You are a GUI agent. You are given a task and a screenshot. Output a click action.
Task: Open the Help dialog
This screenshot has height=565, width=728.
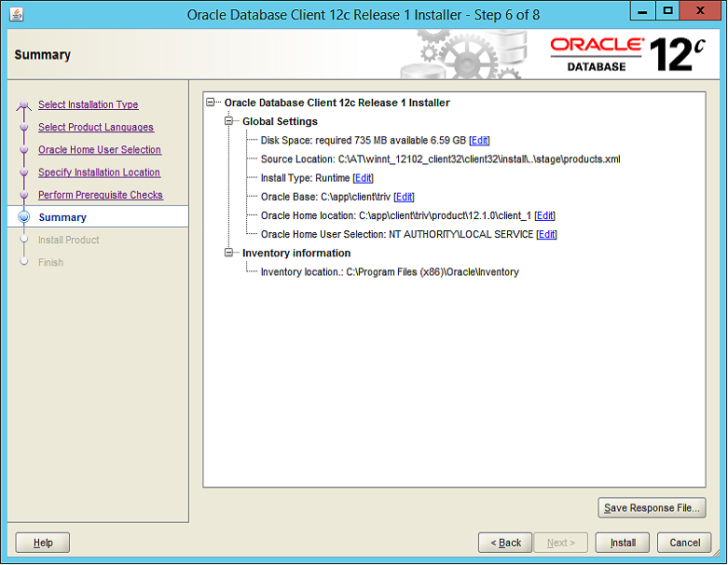(43, 543)
